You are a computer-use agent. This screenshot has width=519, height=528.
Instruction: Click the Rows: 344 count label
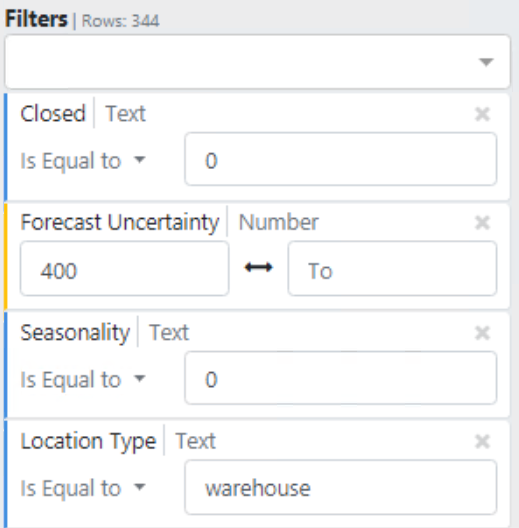(120, 21)
